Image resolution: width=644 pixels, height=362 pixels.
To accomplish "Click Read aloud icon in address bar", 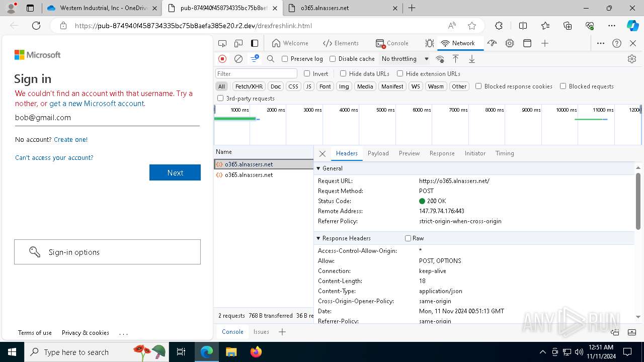I will tap(452, 26).
